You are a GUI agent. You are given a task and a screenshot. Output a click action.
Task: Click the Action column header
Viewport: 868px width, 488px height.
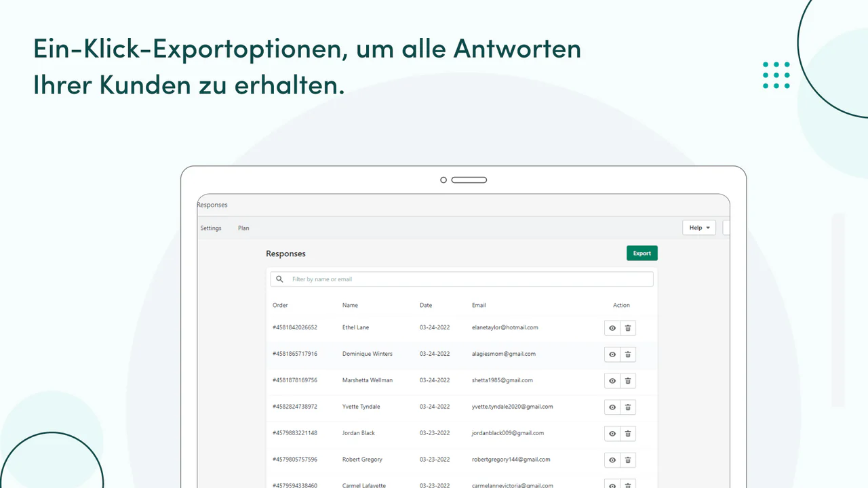click(621, 306)
